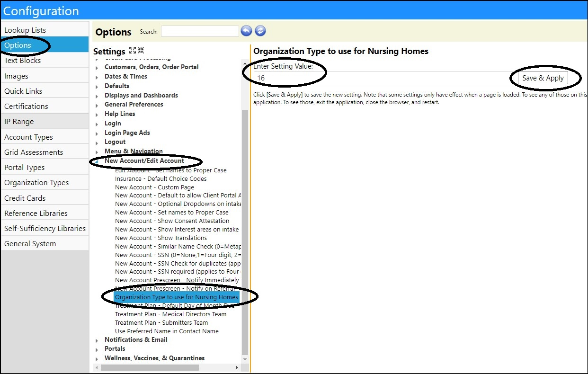Image resolution: width=588 pixels, height=374 pixels.
Task: Click the Options Search box
Action: point(200,31)
